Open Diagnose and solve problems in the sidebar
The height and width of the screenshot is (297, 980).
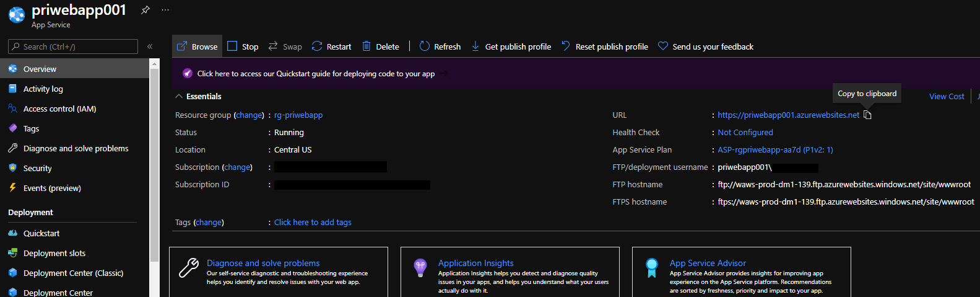tap(75, 148)
